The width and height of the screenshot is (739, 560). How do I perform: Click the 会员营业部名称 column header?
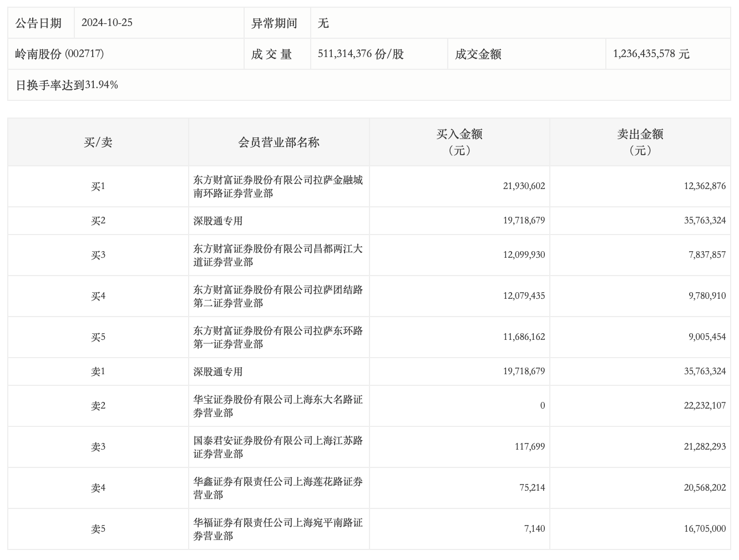[x=279, y=142]
